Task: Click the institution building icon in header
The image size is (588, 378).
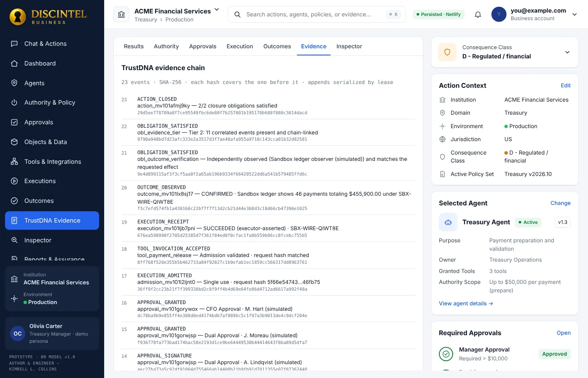Action: click(x=121, y=15)
